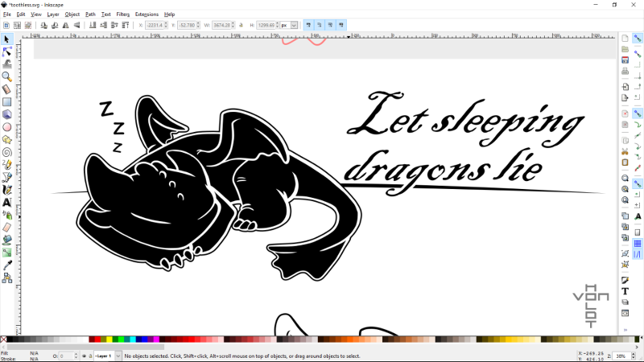Click the no-color X swatch
644x362 pixels.
3,339
